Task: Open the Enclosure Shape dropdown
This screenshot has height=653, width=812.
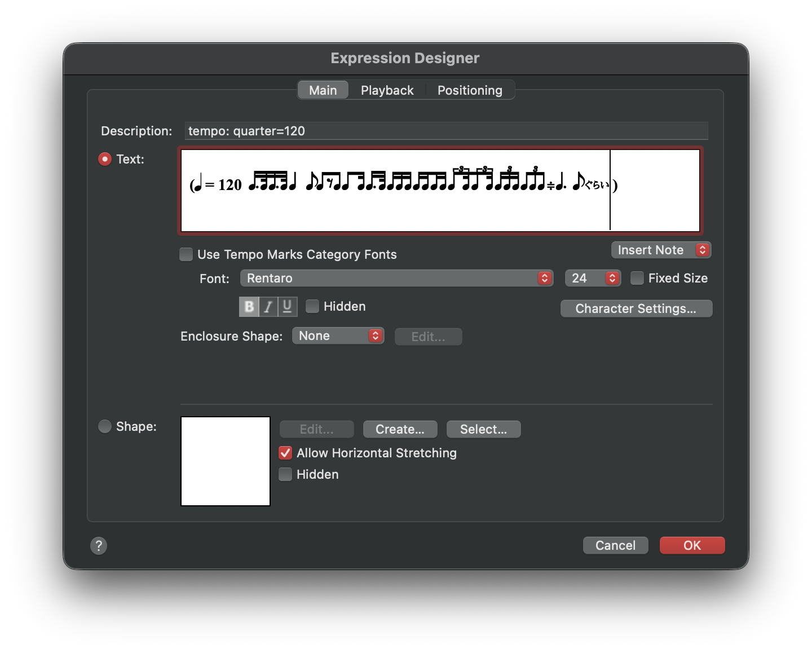Action: click(x=338, y=336)
